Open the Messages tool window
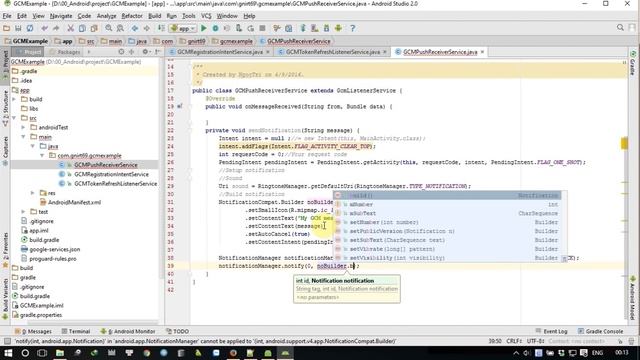This screenshot has width=640, height=360. (x=33, y=331)
